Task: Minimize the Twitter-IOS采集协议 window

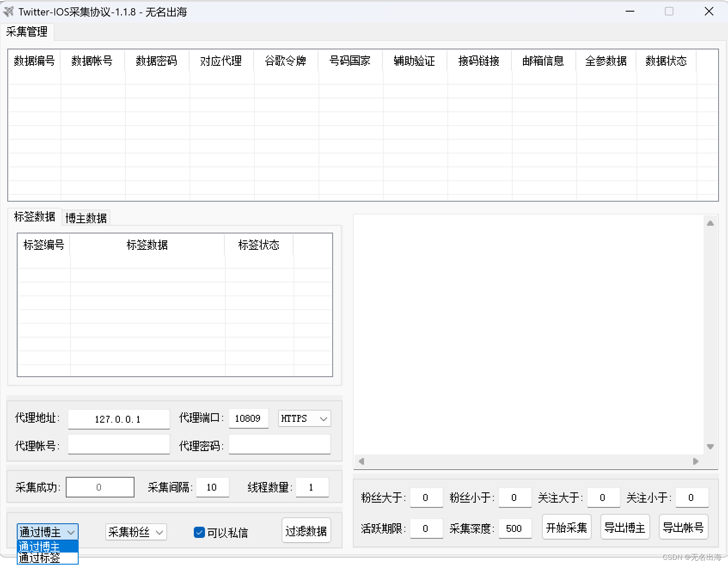Action: pos(630,12)
